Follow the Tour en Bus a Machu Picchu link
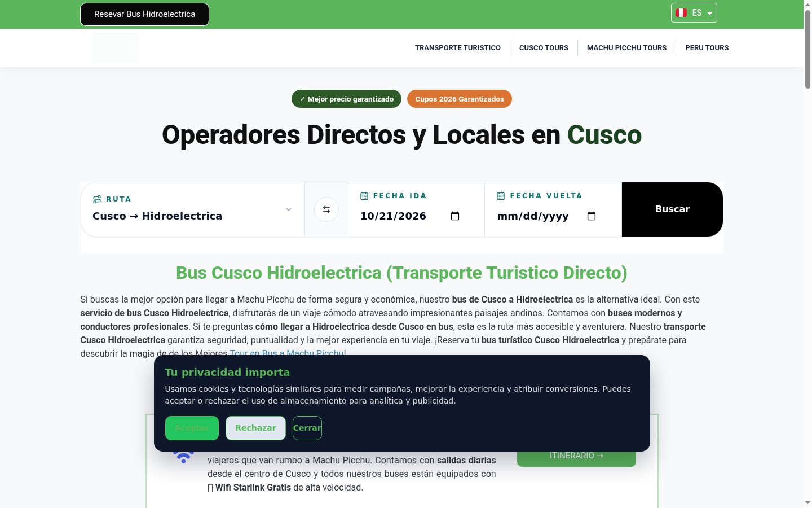Screen dimensions: 812x508 [x=286, y=353]
